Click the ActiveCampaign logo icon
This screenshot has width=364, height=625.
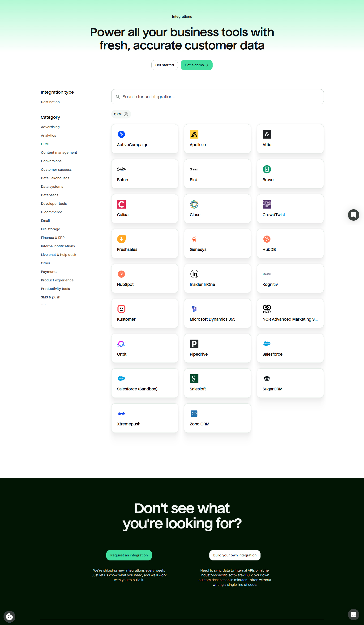(121, 134)
